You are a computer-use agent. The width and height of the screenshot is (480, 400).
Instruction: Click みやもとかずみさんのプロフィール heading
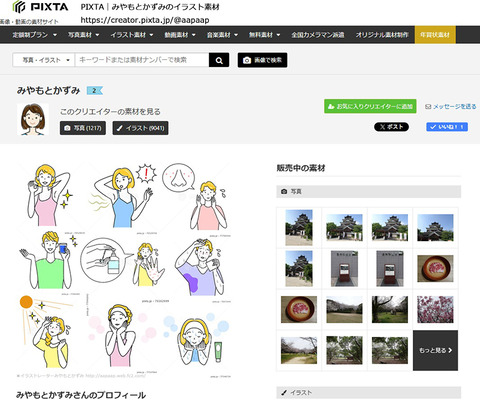[81, 395]
